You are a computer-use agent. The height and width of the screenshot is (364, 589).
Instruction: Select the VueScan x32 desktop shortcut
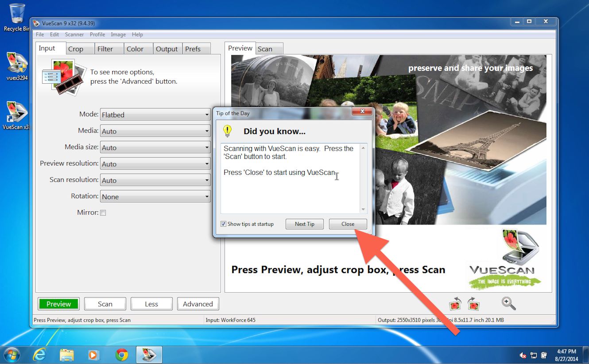click(x=16, y=115)
